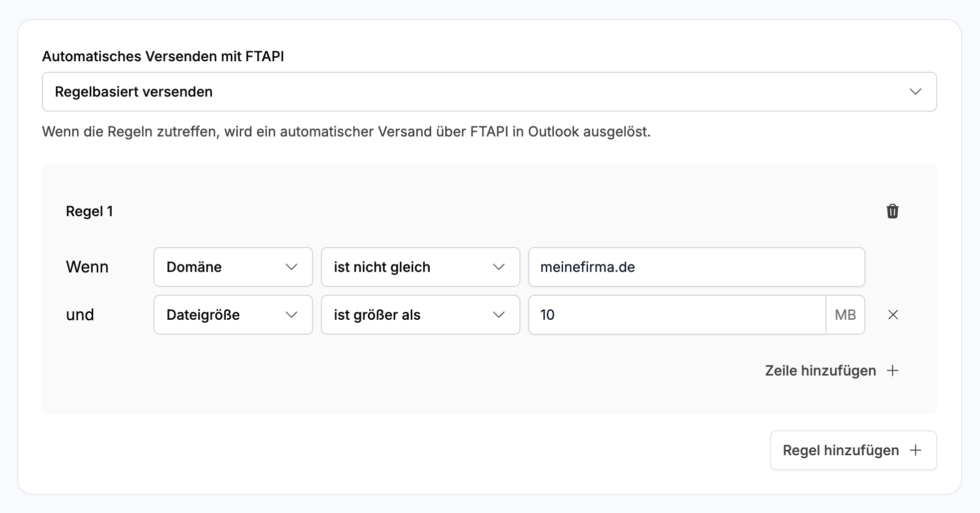The width and height of the screenshot is (980, 513).
Task: Click the plus icon beside Zeile hinzufügen
Action: point(893,371)
